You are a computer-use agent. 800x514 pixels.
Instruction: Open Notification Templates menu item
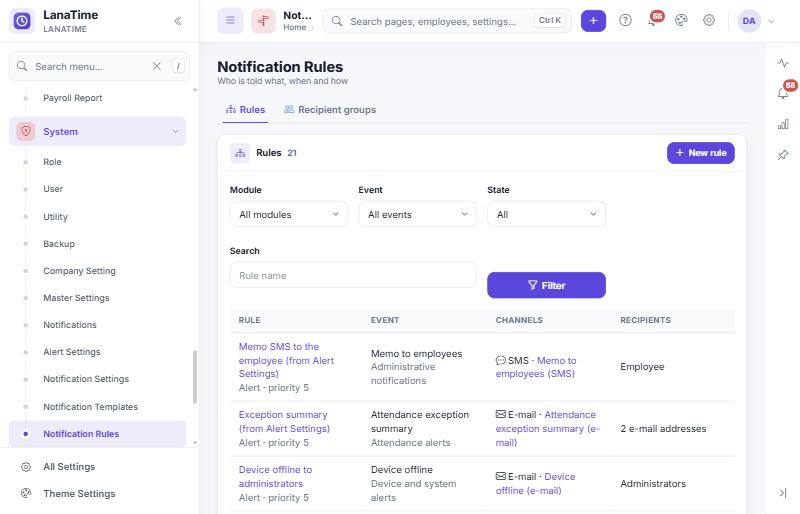click(x=90, y=407)
